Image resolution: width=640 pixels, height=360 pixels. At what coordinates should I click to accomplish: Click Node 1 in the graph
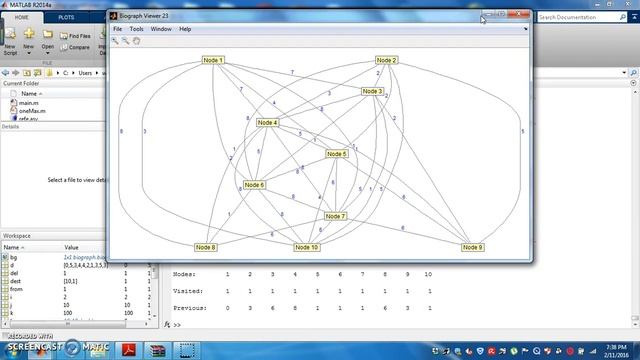[x=213, y=60]
